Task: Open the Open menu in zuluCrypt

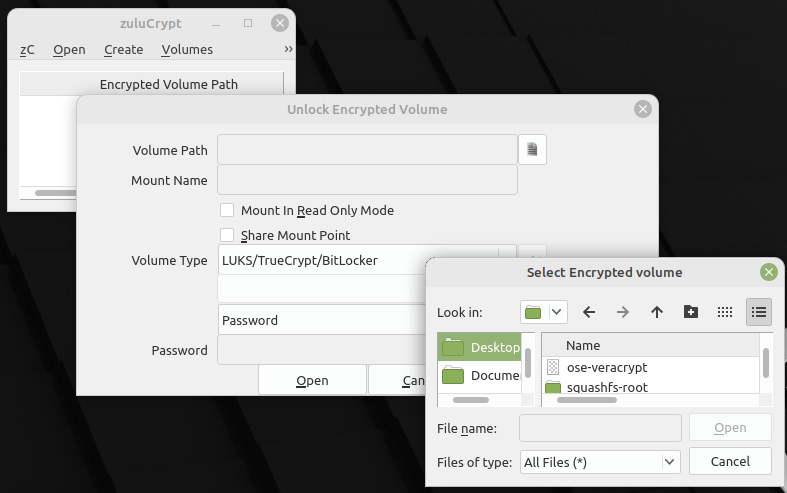Action: coord(69,50)
